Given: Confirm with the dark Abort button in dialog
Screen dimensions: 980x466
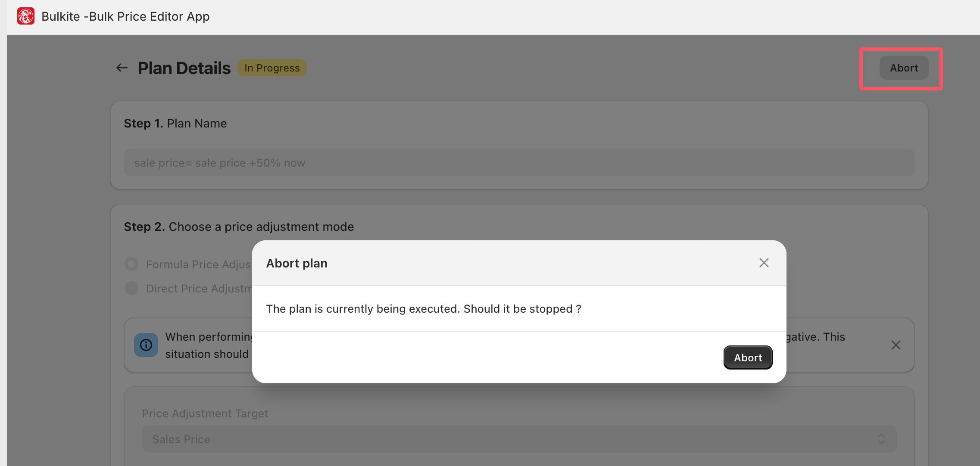Looking at the screenshot, I should 748,357.
